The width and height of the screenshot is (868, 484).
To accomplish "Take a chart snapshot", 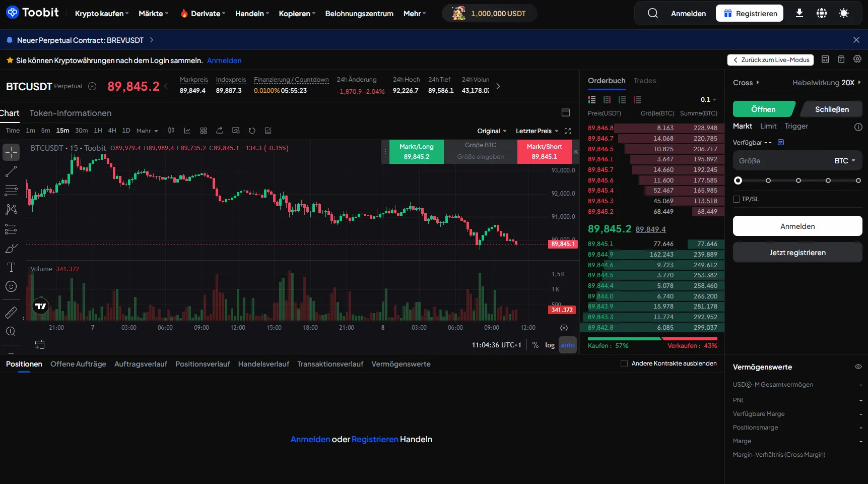I will (x=236, y=131).
